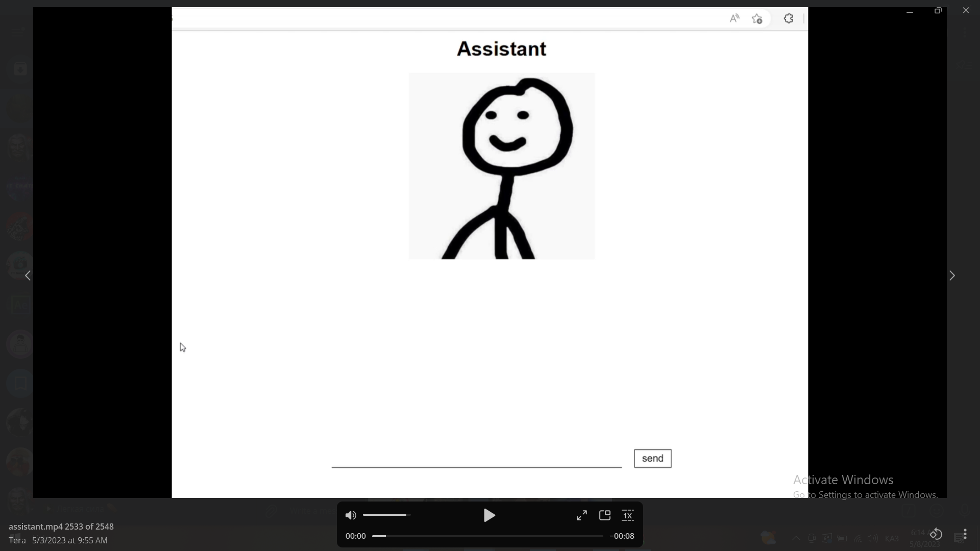Click the send button in the video
The image size is (980, 551).
tap(653, 458)
